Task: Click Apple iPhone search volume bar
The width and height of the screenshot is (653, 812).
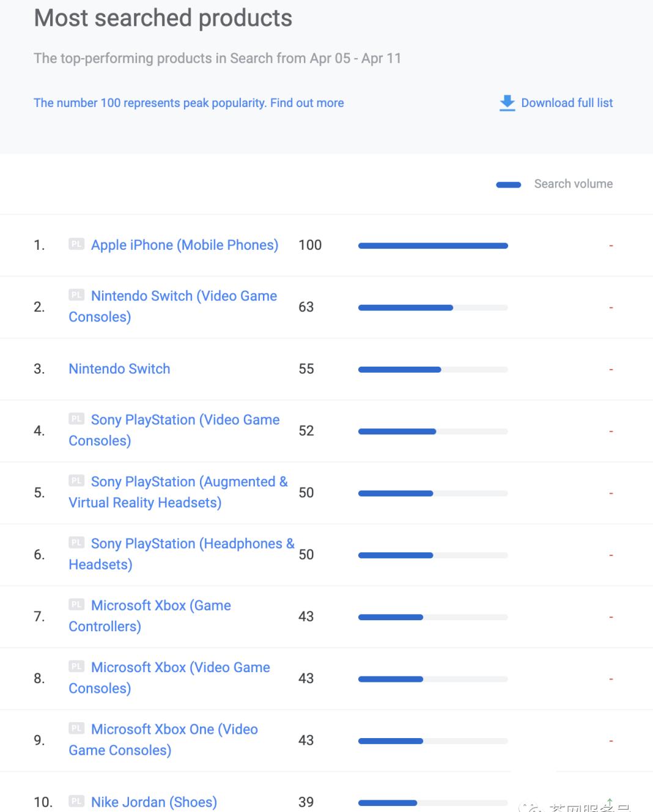Action: tap(433, 246)
